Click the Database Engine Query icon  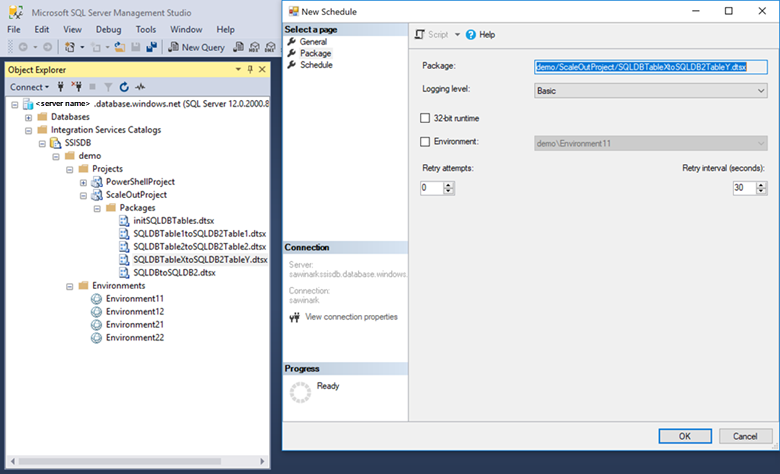(239, 47)
